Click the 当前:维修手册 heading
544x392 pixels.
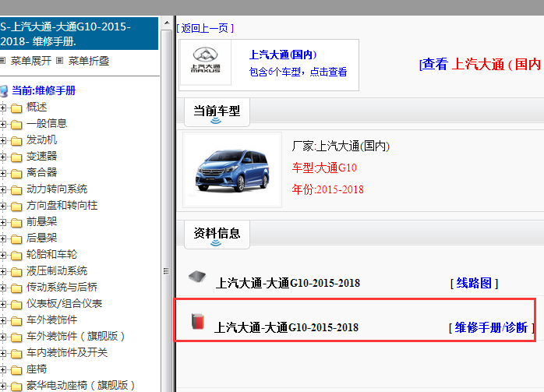(x=44, y=91)
